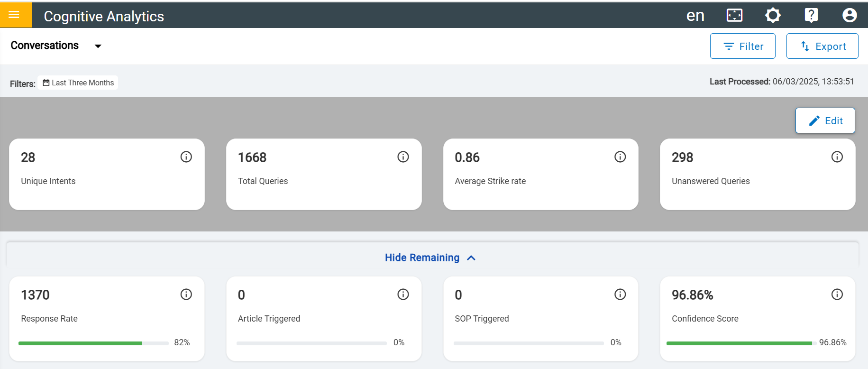Open the help question mark icon
Screen dimensions: 868x369
click(811, 16)
